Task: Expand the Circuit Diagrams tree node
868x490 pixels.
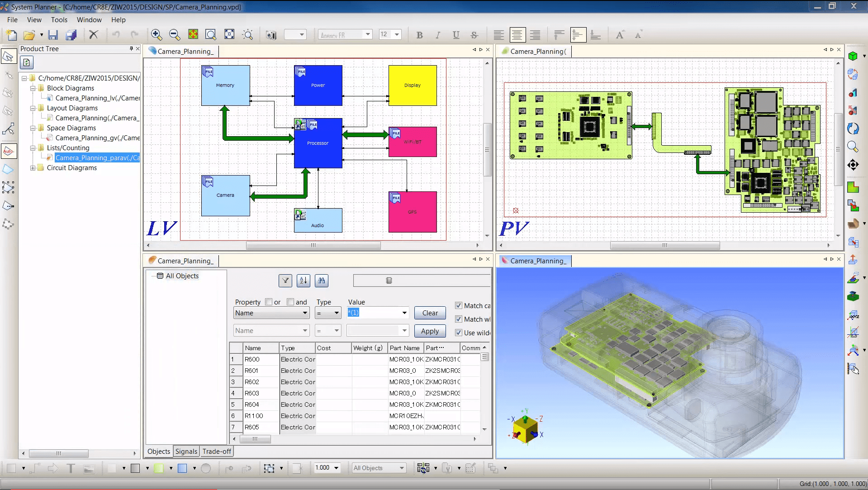Action: point(33,168)
